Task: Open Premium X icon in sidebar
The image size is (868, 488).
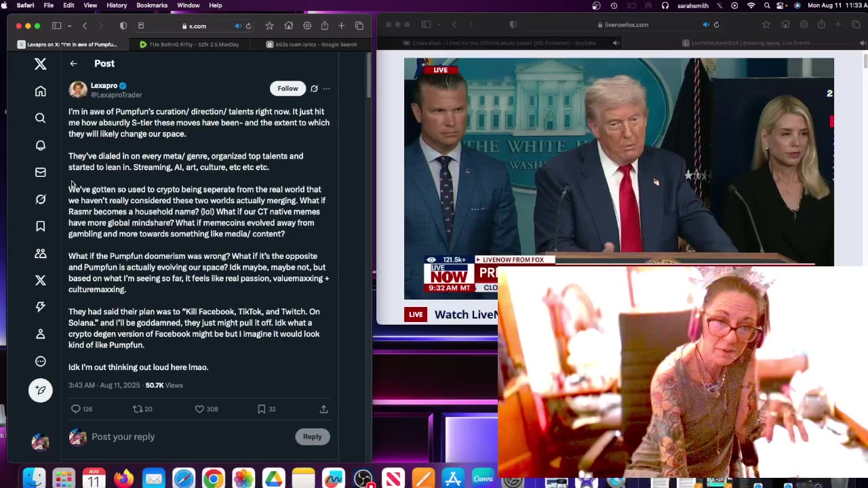Action: pos(41,280)
